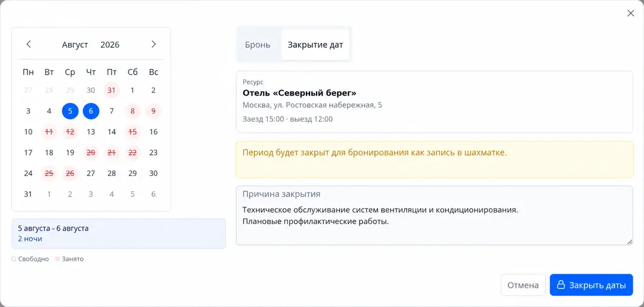Click the lock icon in Закрыть даты button
This screenshot has height=307, width=644.
[561, 285]
